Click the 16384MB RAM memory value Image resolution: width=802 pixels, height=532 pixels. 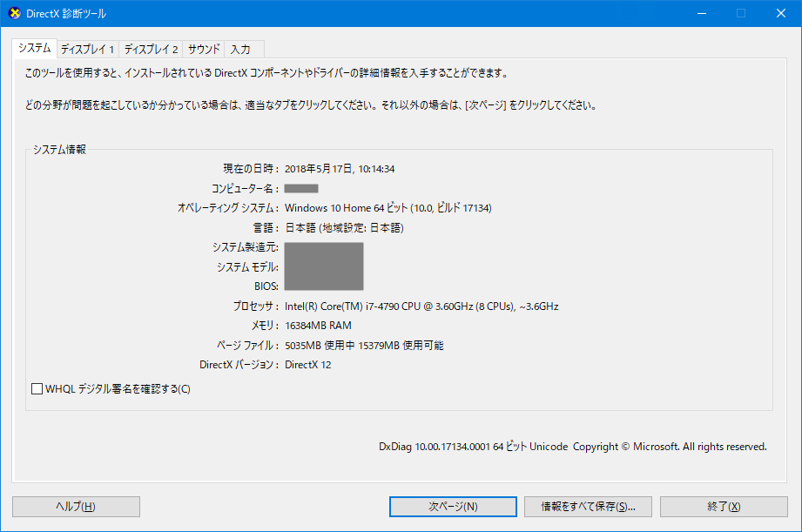tap(320, 325)
